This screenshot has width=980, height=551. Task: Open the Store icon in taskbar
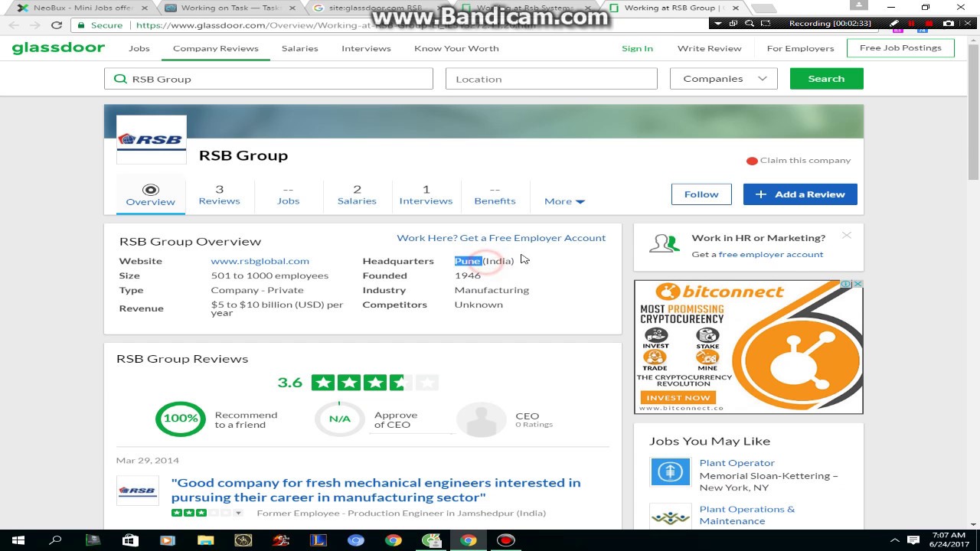click(x=130, y=540)
